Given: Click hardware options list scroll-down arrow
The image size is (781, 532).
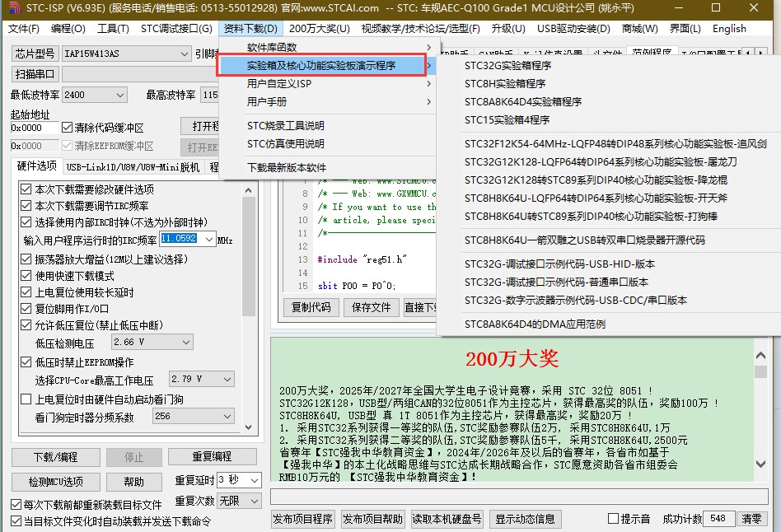Looking at the screenshot, I should click(x=249, y=427).
